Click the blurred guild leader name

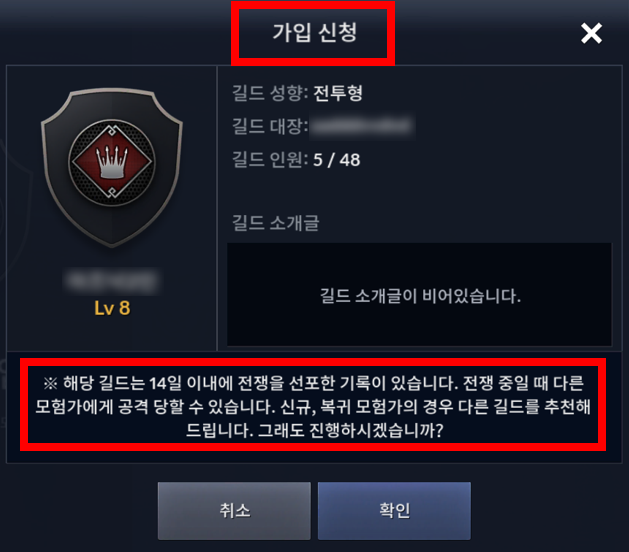(x=362, y=126)
